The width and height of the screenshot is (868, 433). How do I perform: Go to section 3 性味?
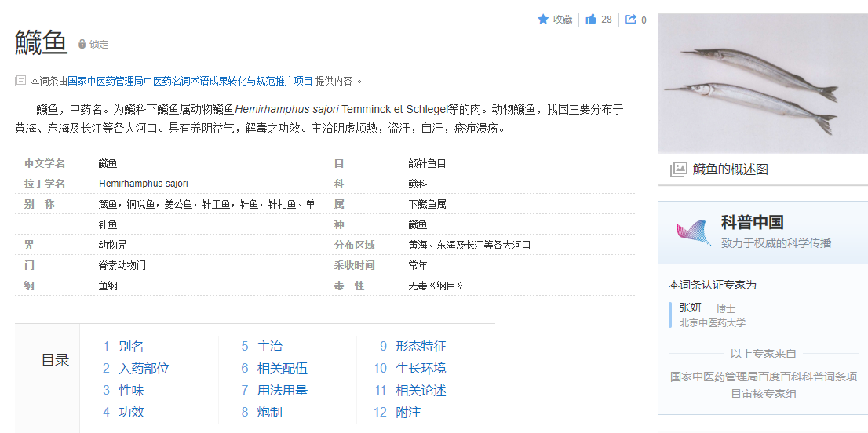[x=131, y=391]
